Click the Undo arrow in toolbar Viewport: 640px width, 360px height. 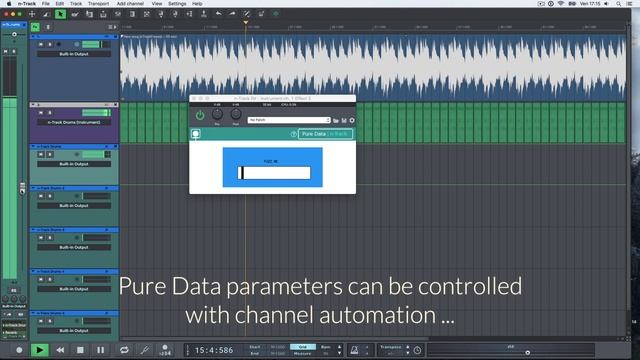point(218,14)
